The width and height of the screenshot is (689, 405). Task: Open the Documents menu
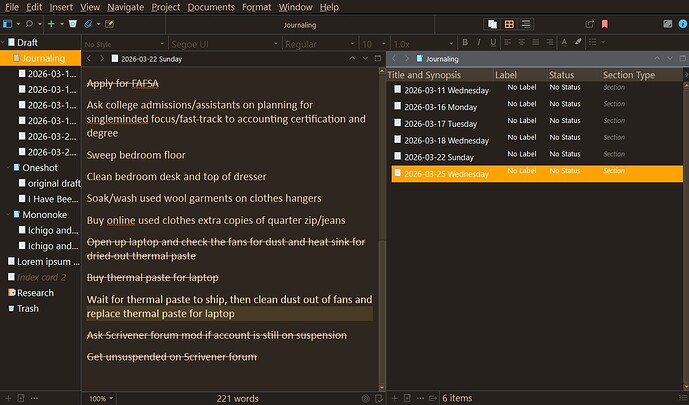click(x=211, y=7)
